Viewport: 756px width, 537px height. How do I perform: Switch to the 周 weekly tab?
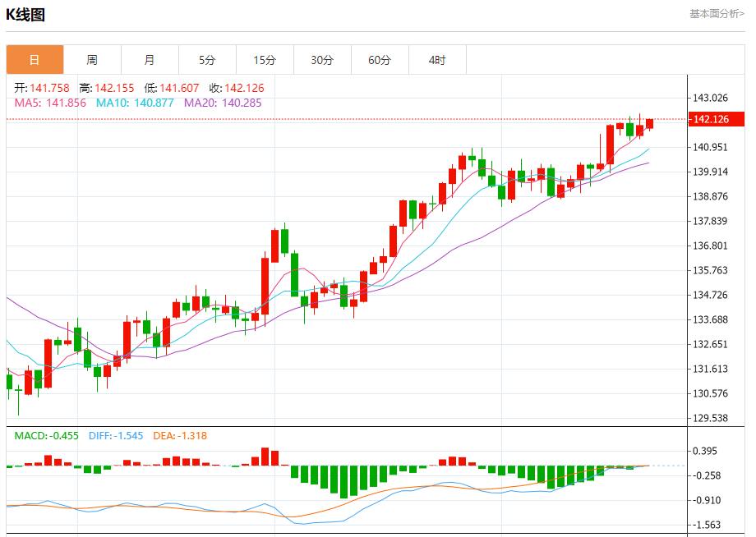tap(92, 60)
